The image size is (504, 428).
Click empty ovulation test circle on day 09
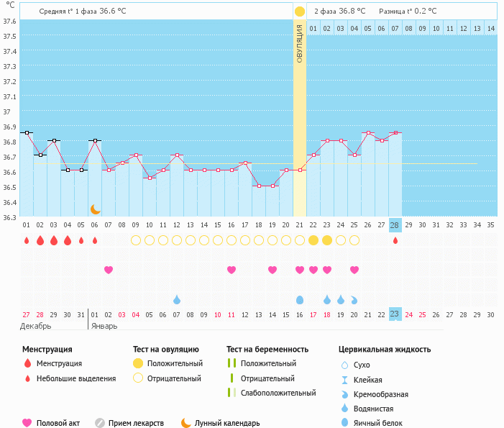coord(136,240)
